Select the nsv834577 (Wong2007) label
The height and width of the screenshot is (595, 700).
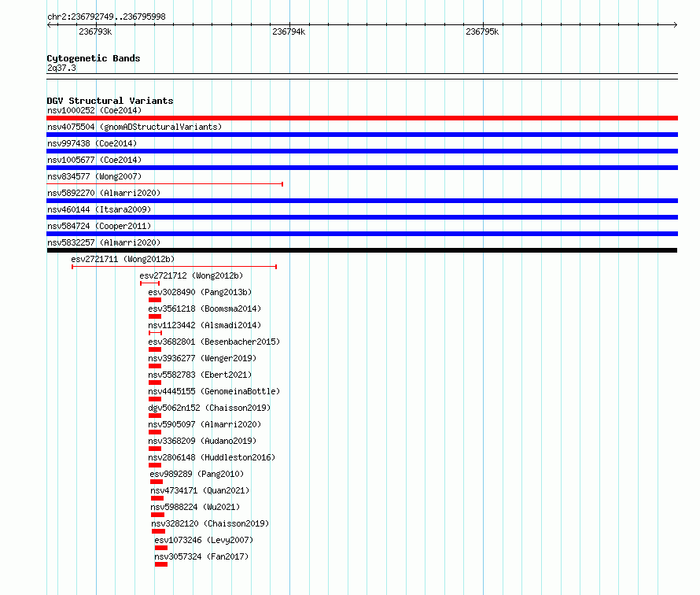tap(94, 176)
